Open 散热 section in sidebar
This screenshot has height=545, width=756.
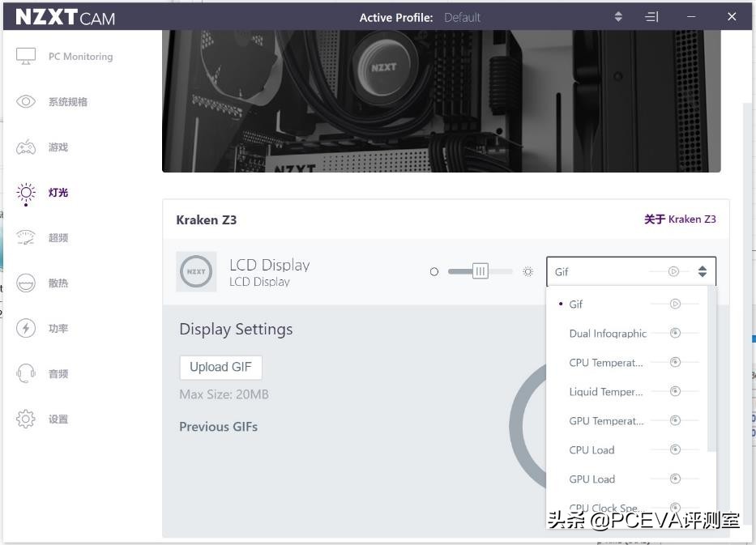point(58,283)
